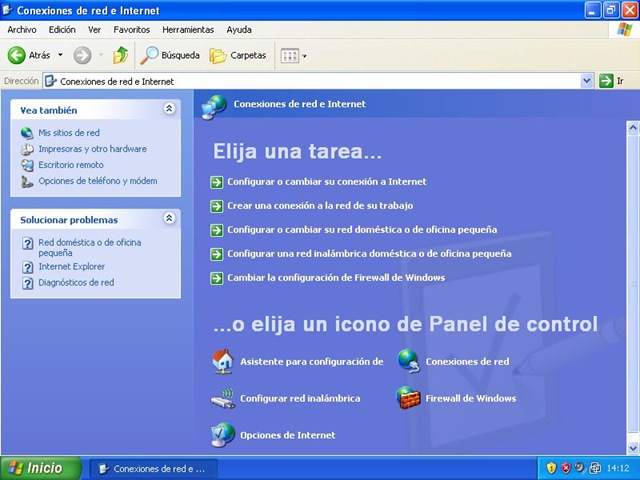Image resolution: width=640 pixels, height=480 pixels.
Task: Click the green Atrás back arrow icon
Action: point(16,55)
